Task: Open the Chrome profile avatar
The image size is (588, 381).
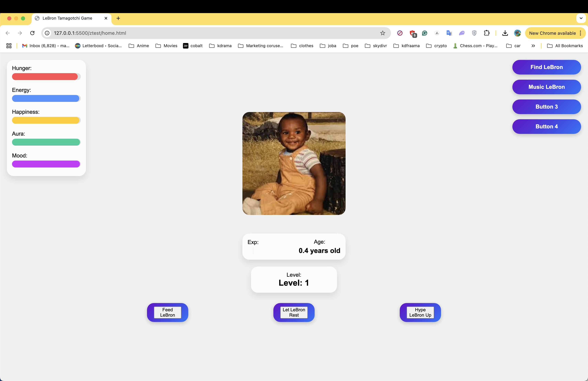Action: point(517,33)
